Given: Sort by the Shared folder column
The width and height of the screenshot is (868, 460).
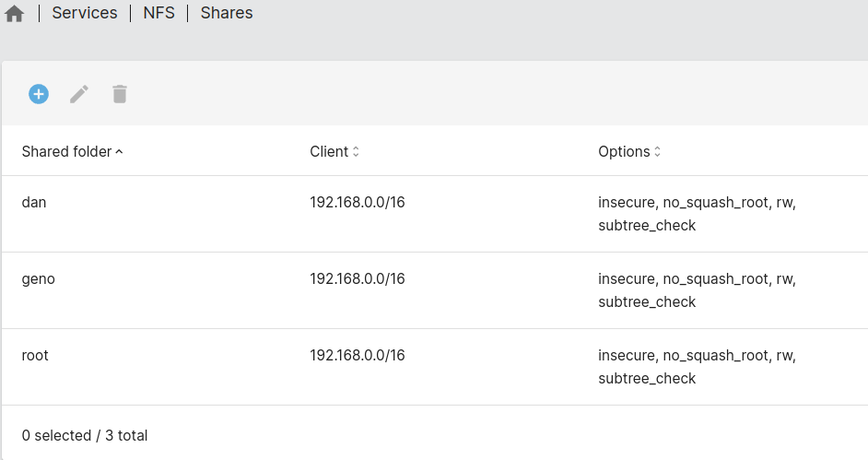Looking at the screenshot, I should coord(66,151).
